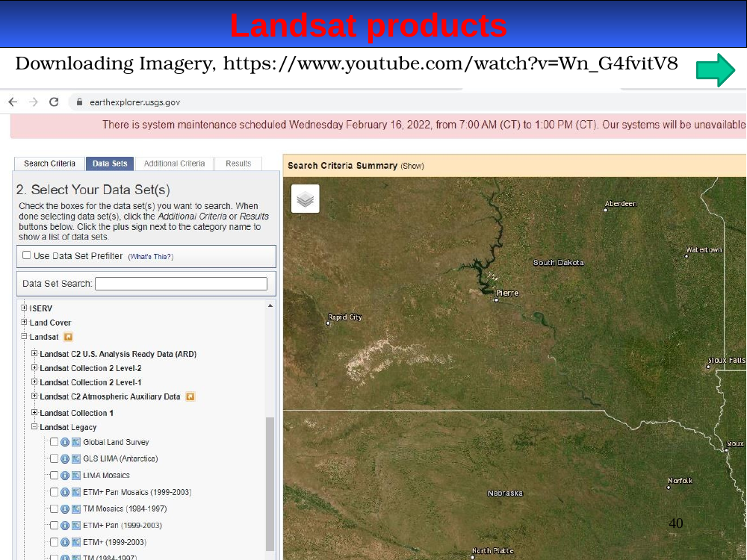The height and width of the screenshot is (560, 747).
Task: Check the GLS LIMA (Antarctica) data set
Action: coord(54,458)
